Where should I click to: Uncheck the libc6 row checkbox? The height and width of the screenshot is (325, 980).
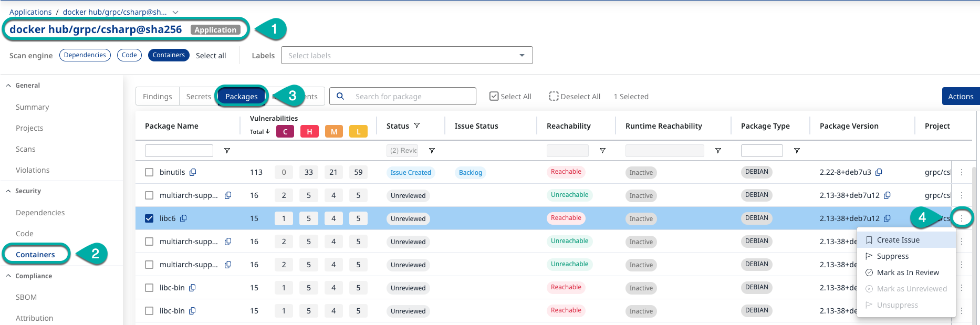point(149,218)
